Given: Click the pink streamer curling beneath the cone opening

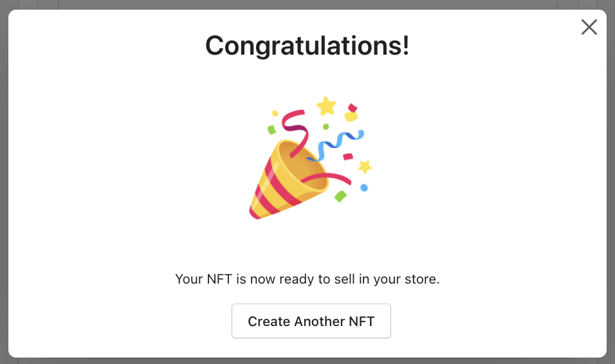Looking at the screenshot, I should pos(338,177).
